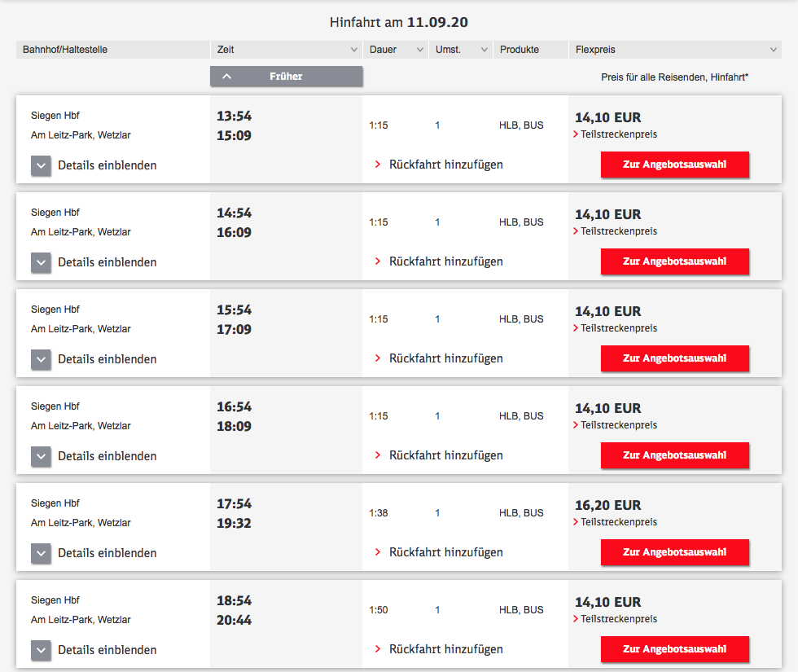Viewport: 798px width, 672px height.
Task: Add return trip to the 16:54 connection
Action: (445, 455)
